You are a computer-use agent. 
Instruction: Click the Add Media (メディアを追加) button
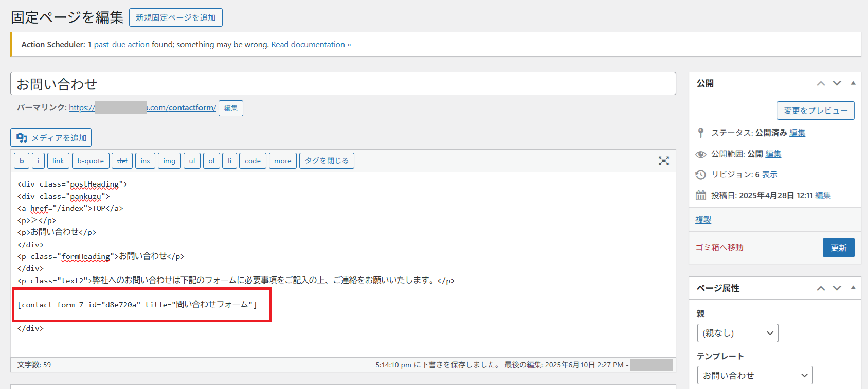pos(51,138)
